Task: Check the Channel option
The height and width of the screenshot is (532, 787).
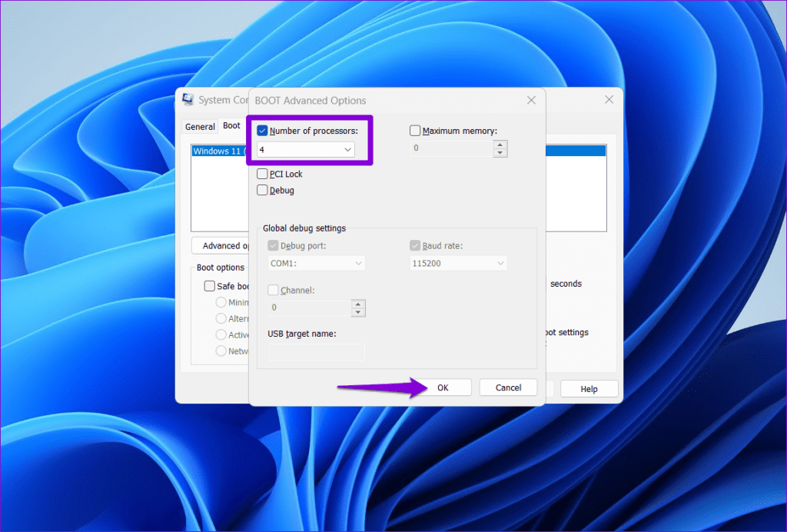Action: coord(274,290)
